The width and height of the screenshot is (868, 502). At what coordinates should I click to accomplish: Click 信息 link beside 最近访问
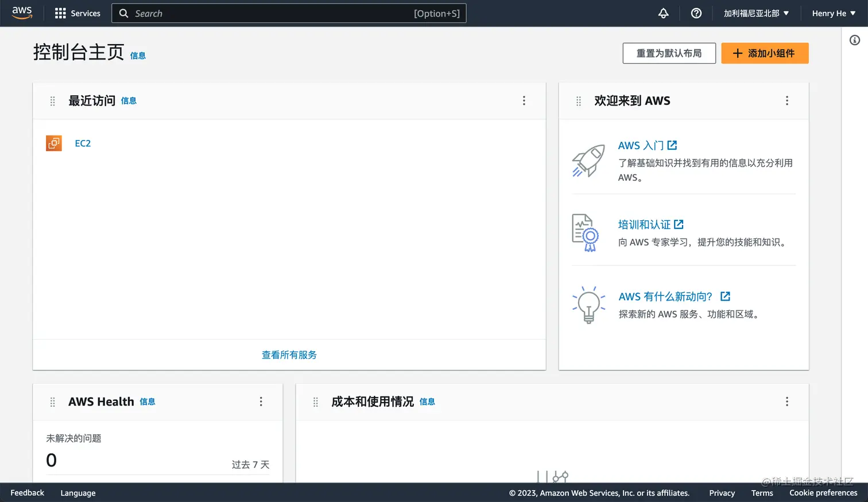click(129, 101)
